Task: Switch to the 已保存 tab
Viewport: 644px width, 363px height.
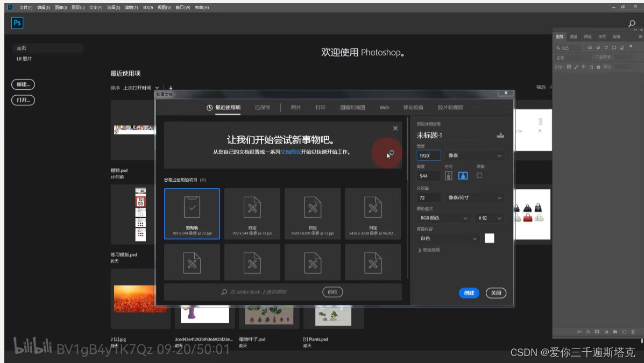Action: (x=262, y=108)
